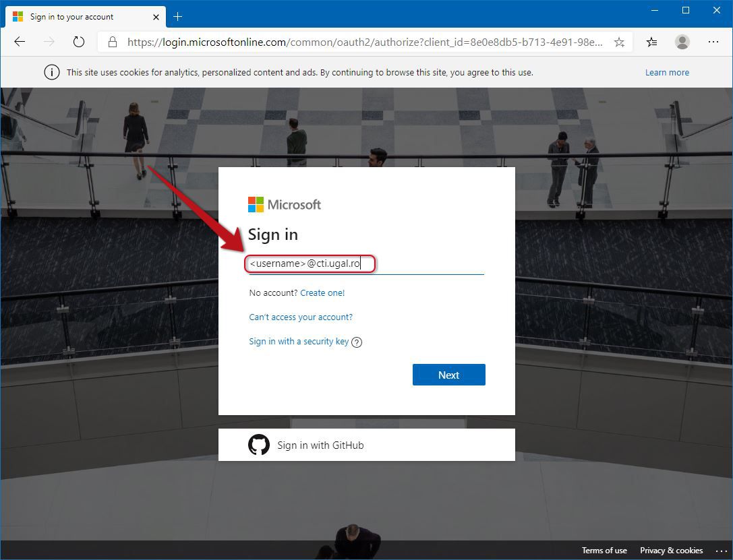Click the cookie notice info icon

tap(52, 72)
